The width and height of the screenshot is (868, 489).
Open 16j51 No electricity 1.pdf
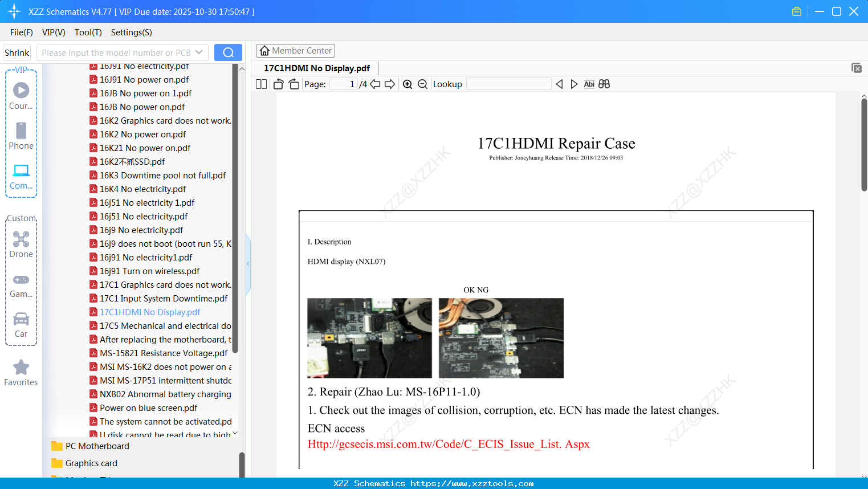point(142,203)
